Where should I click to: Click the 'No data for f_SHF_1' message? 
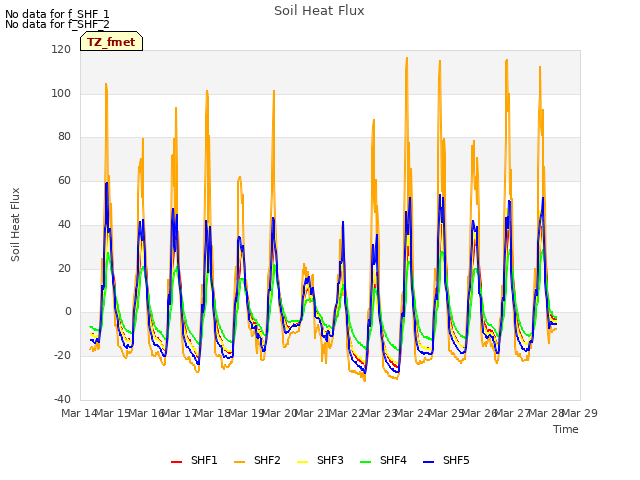coord(57,15)
